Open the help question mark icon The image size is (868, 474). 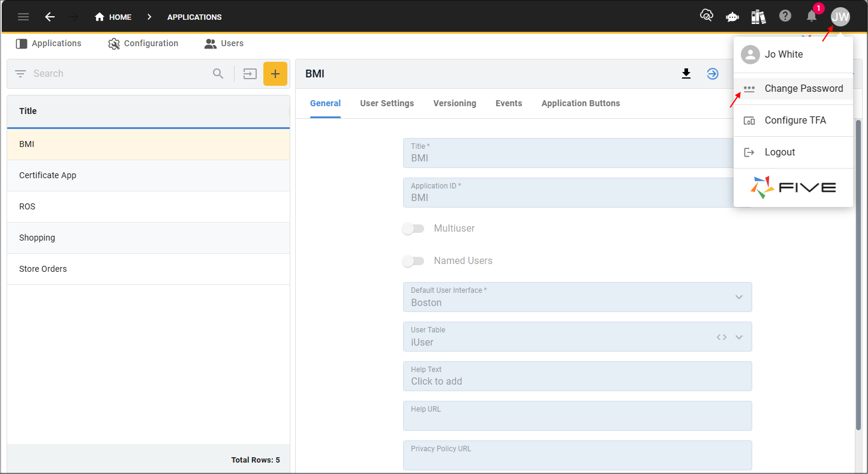pyautogui.click(x=785, y=16)
